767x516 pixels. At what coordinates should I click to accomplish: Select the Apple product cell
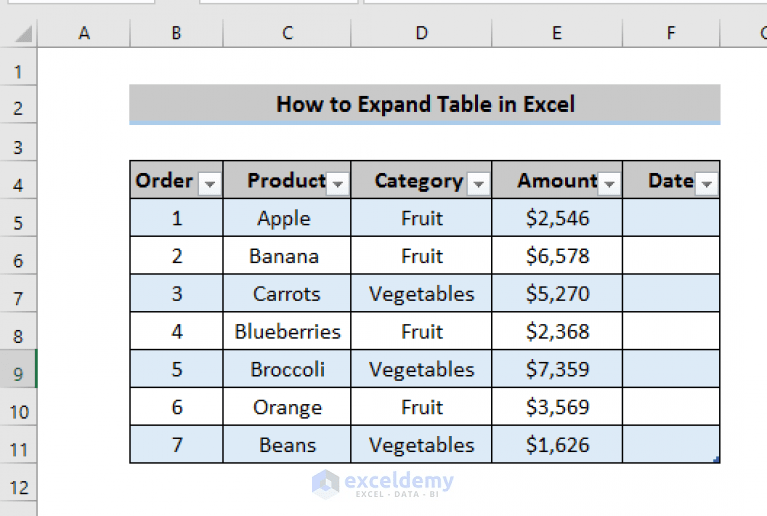click(284, 218)
